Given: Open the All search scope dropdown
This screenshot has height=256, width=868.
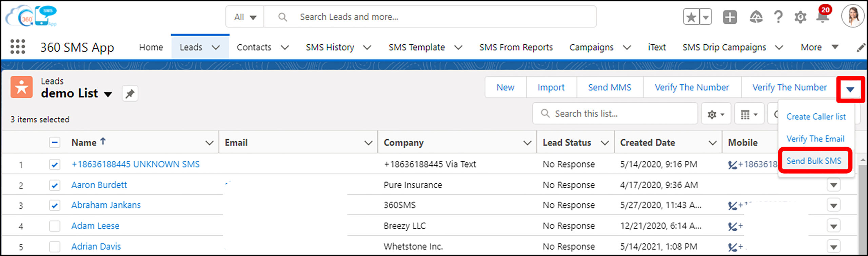Looking at the screenshot, I should (x=245, y=17).
